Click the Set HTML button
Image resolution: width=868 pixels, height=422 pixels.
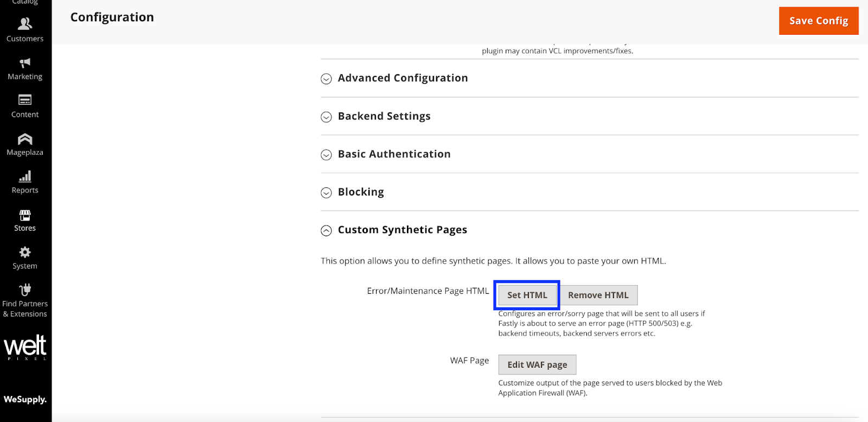527,295
